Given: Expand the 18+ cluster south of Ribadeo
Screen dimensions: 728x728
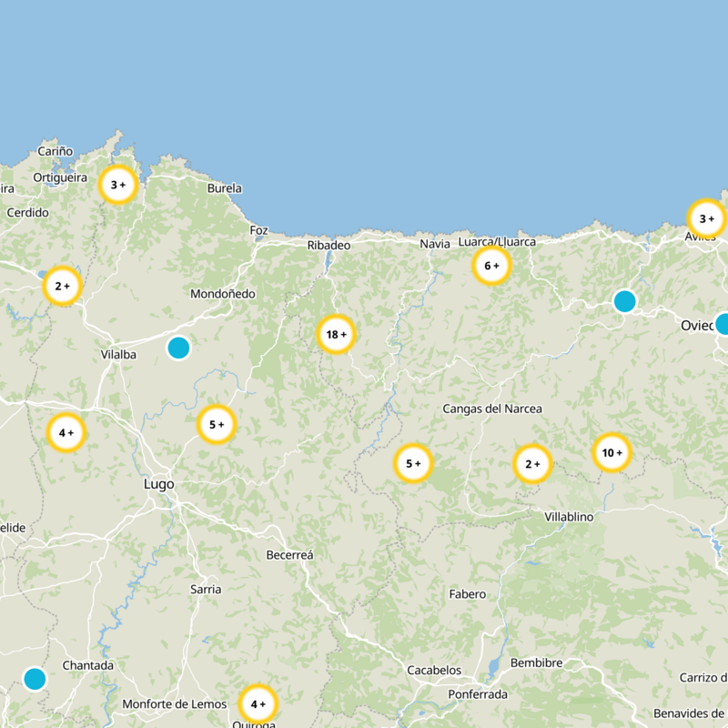Looking at the screenshot, I should pos(336,334).
